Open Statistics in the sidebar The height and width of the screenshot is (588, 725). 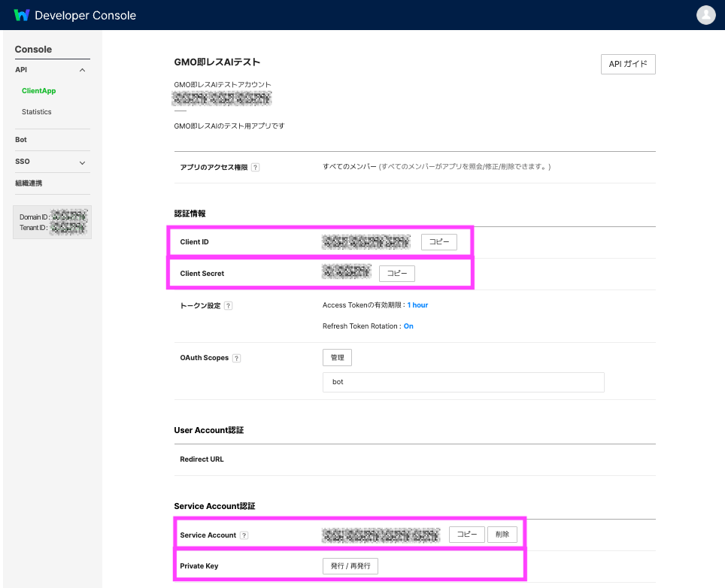(x=37, y=112)
